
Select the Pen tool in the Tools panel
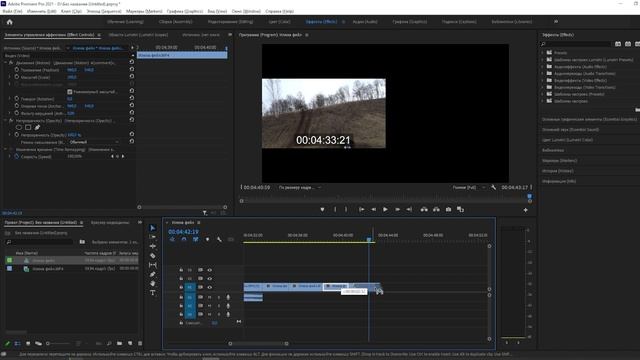[153, 274]
